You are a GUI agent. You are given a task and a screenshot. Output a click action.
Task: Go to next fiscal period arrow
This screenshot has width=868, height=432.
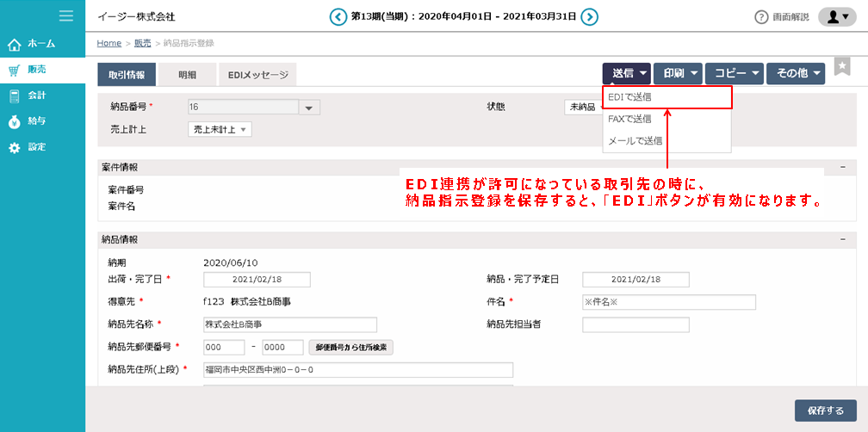(589, 16)
